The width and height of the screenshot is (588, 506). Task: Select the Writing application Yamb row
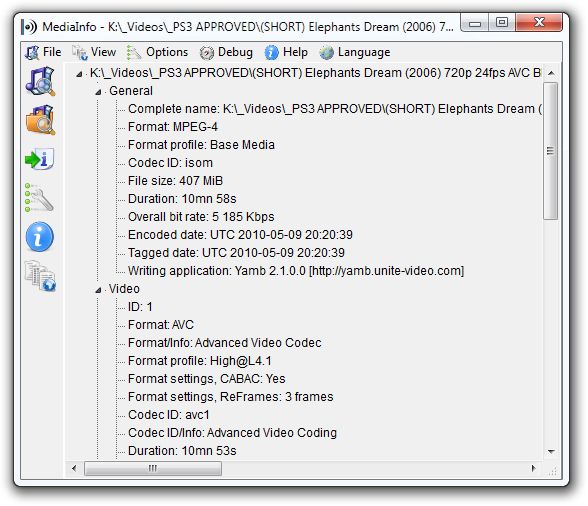coord(296,271)
